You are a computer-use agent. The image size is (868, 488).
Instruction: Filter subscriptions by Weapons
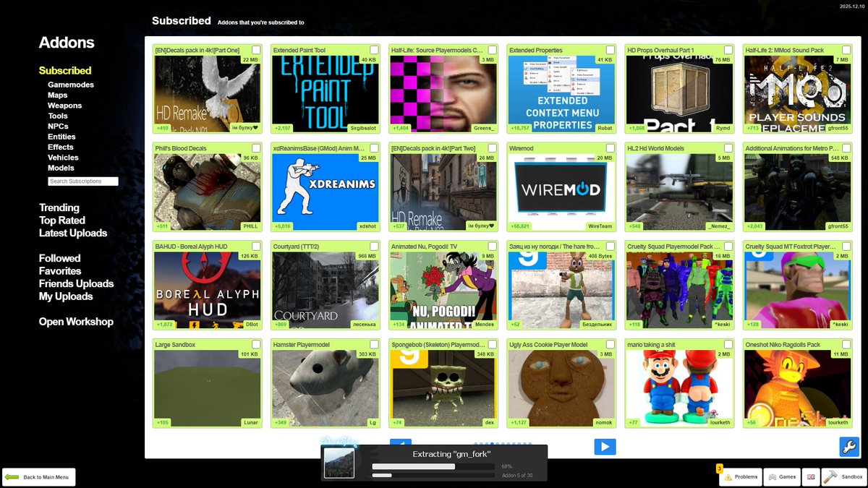coord(65,106)
